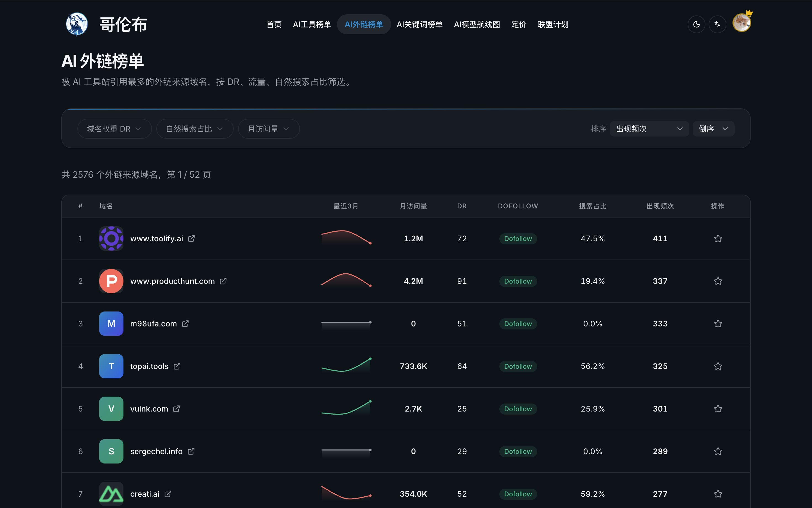The image size is (812, 508).
Task: Click monthly visits value 733.6K
Action: 413,366
